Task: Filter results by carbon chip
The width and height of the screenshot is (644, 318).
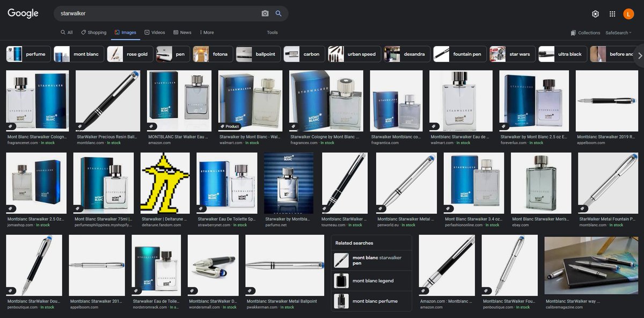Action: (305, 54)
